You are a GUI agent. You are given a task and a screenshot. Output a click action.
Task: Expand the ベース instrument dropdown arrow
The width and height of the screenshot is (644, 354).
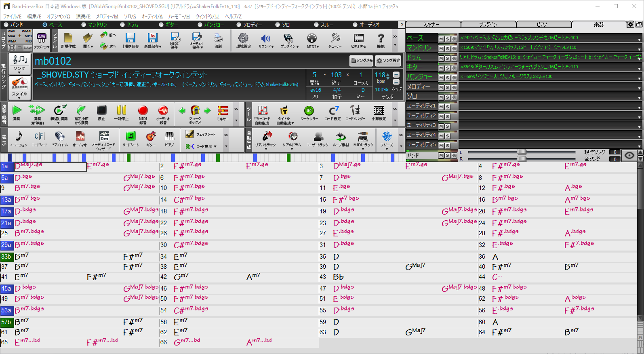tap(639, 39)
